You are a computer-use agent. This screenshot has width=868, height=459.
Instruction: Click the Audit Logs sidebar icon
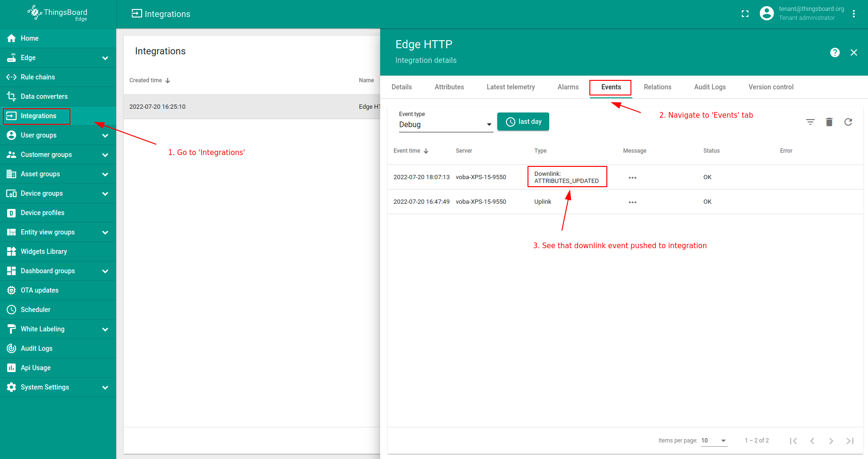coord(11,348)
